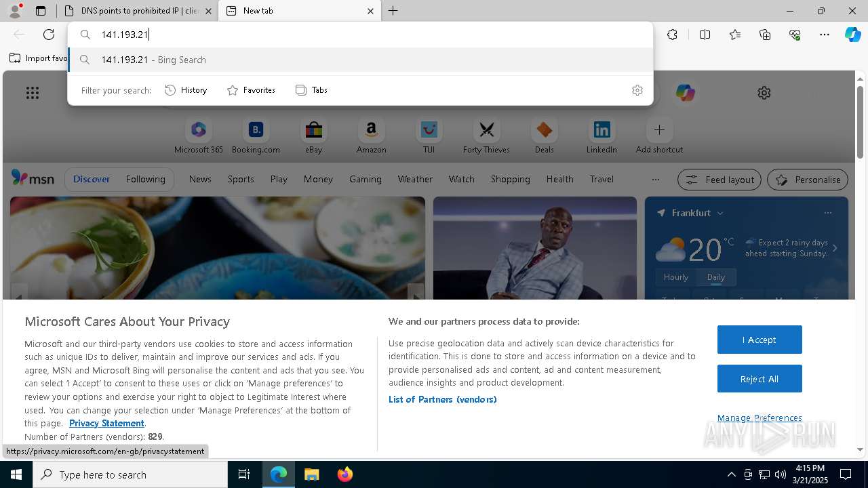The width and height of the screenshot is (868, 488).
Task: Open Manage Preferences link
Action: pyautogui.click(x=759, y=418)
